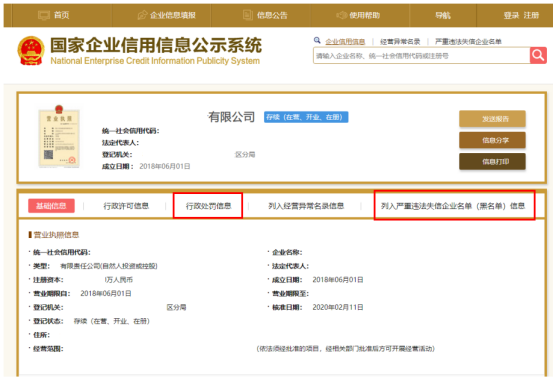554x382 pixels.
Task: Switch to 行政许可信息 tab
Action: tap(126, 206)
